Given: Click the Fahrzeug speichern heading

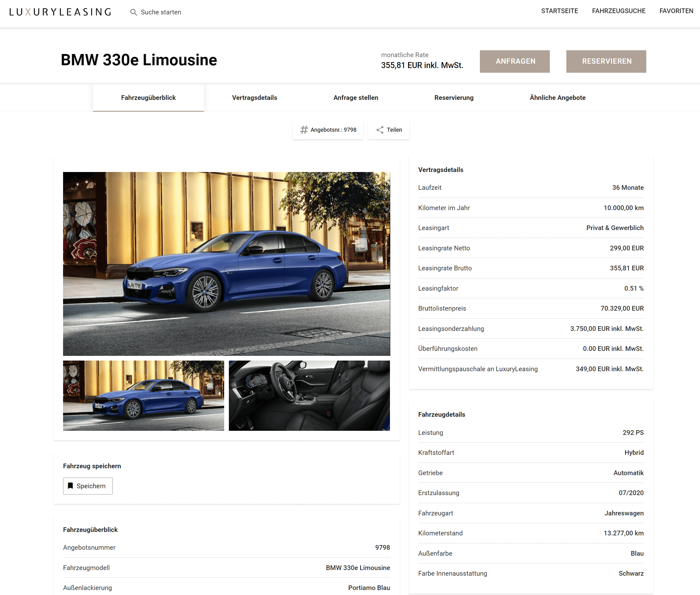Looking at the screenshot, I should coord(92,466).
